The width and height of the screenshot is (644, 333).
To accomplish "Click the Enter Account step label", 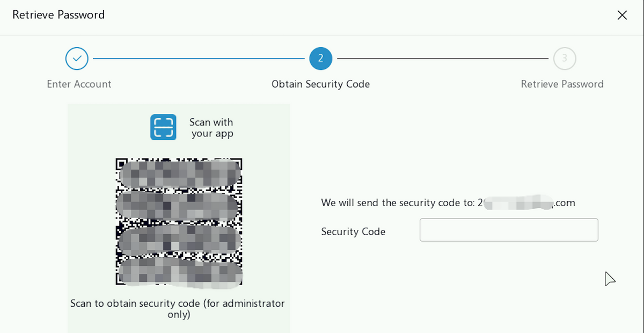I will 79,84.
